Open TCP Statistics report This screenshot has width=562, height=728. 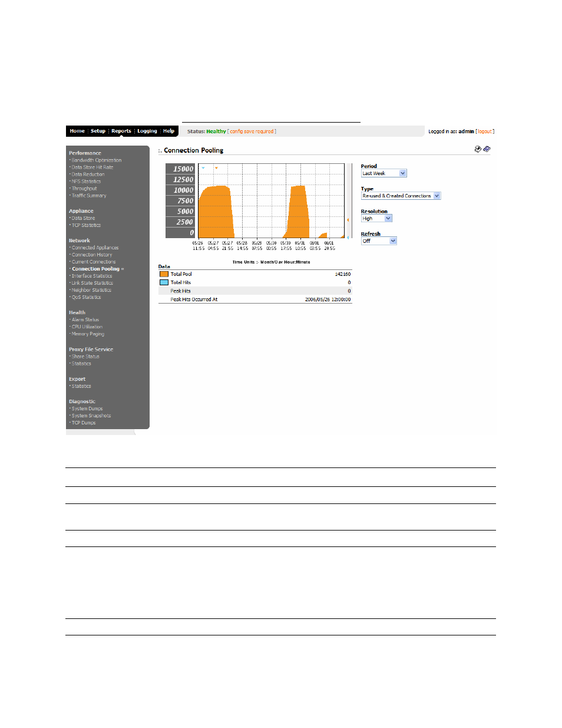point(86,225)
